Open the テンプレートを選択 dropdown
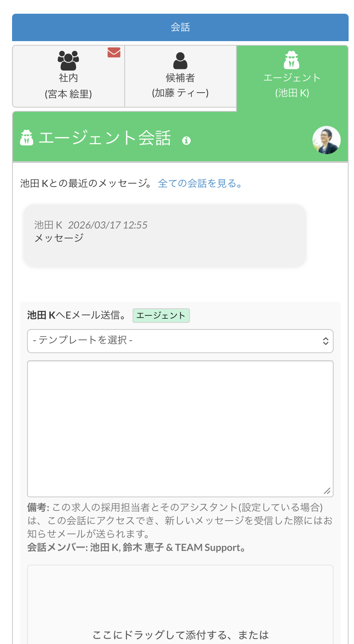Screen dimensions: 354x644 pyautogui.click(x=180, y=341)
